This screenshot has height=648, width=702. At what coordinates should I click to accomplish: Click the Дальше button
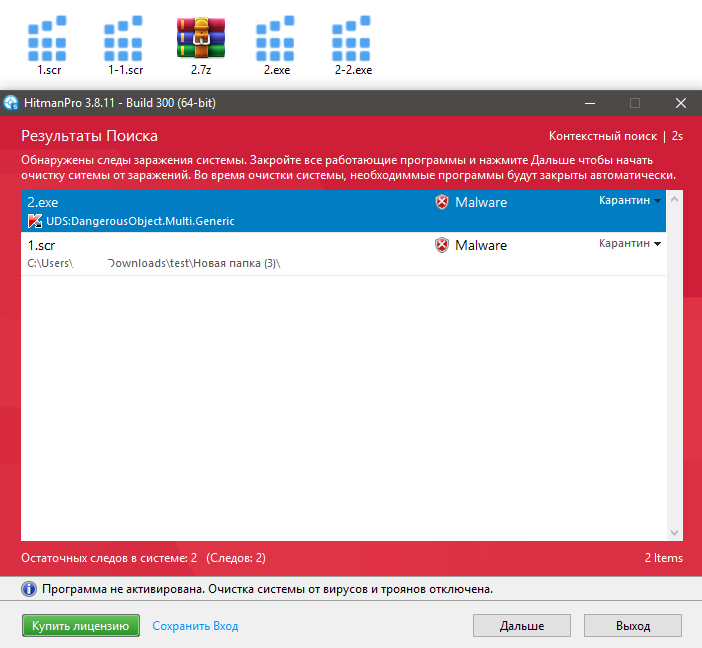pyautogui.click(x=522, y=626)
